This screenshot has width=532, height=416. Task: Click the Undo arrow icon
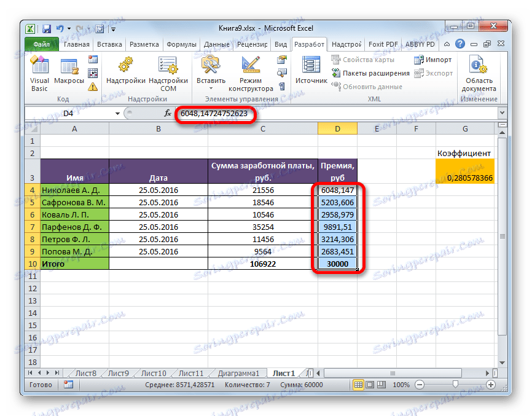(60, 29)
